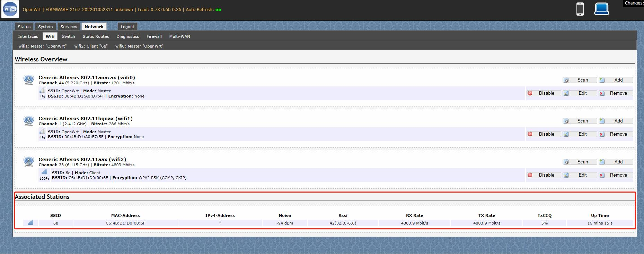Click the Associated Stations heading

pos(42,197)
